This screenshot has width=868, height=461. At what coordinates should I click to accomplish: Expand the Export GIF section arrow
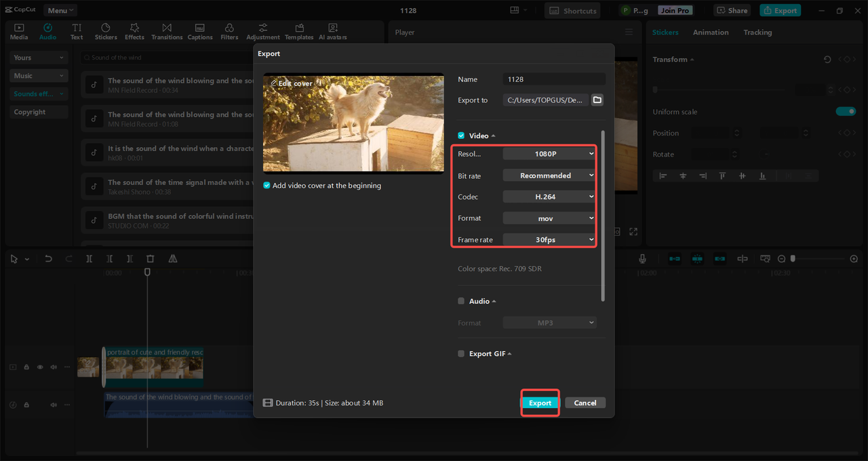[509, 354]
